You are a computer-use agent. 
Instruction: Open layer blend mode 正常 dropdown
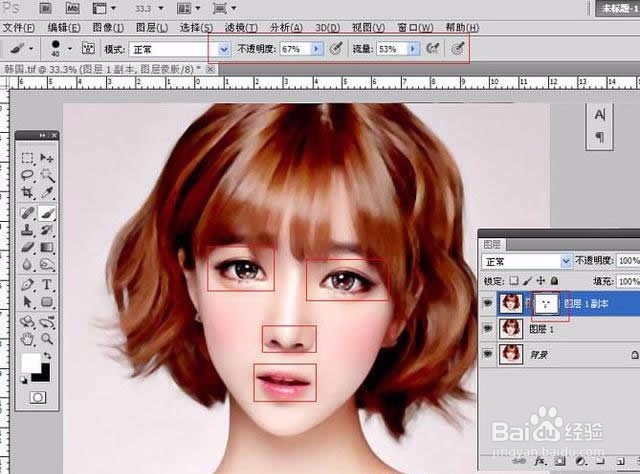pos(566,261)
